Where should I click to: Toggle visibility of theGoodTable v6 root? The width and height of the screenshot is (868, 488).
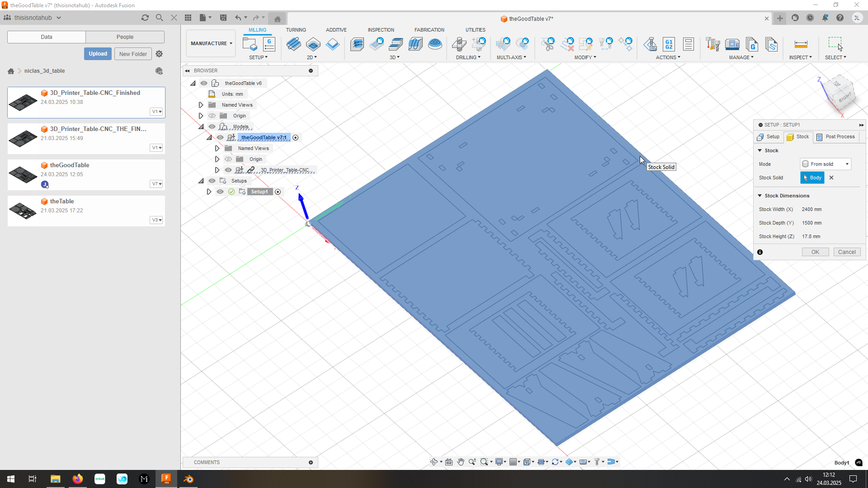tap(204, 83)
